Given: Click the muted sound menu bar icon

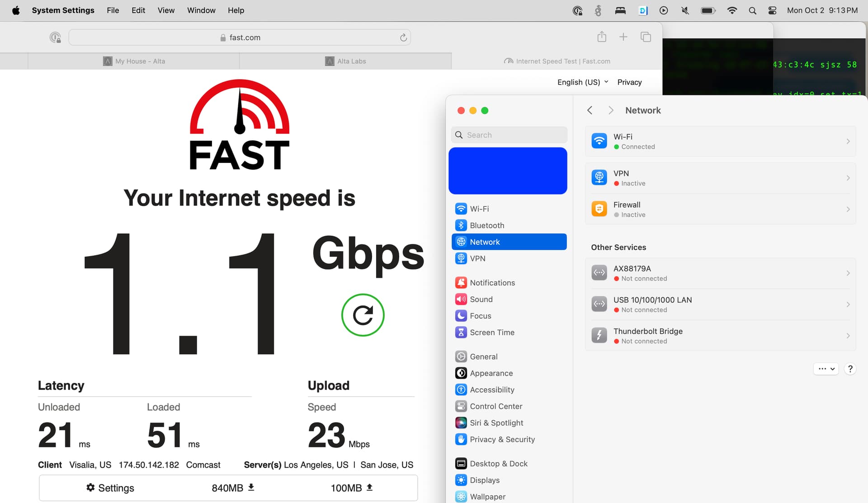Looking at the screenshot, I should click(x=685, y=10).
